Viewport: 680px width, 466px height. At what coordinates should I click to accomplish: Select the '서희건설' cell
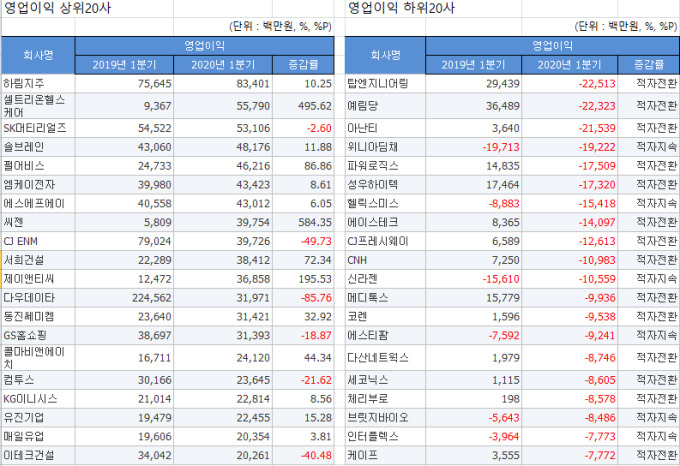[x=38, y=260]
